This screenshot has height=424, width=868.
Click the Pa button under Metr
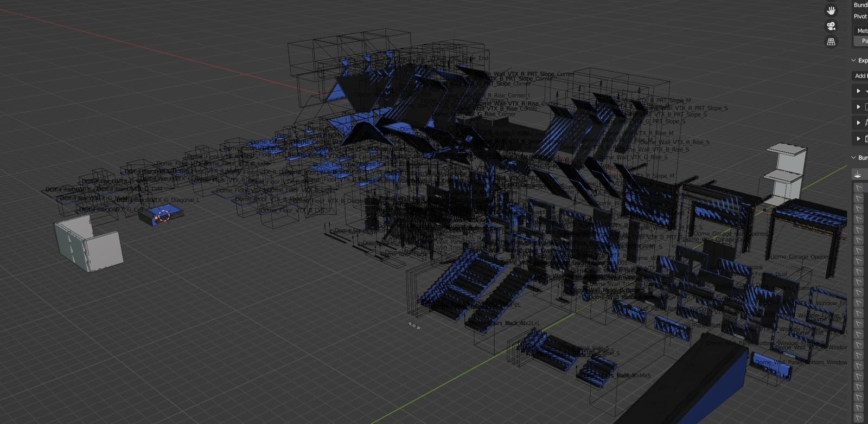(x=861, y=41)
